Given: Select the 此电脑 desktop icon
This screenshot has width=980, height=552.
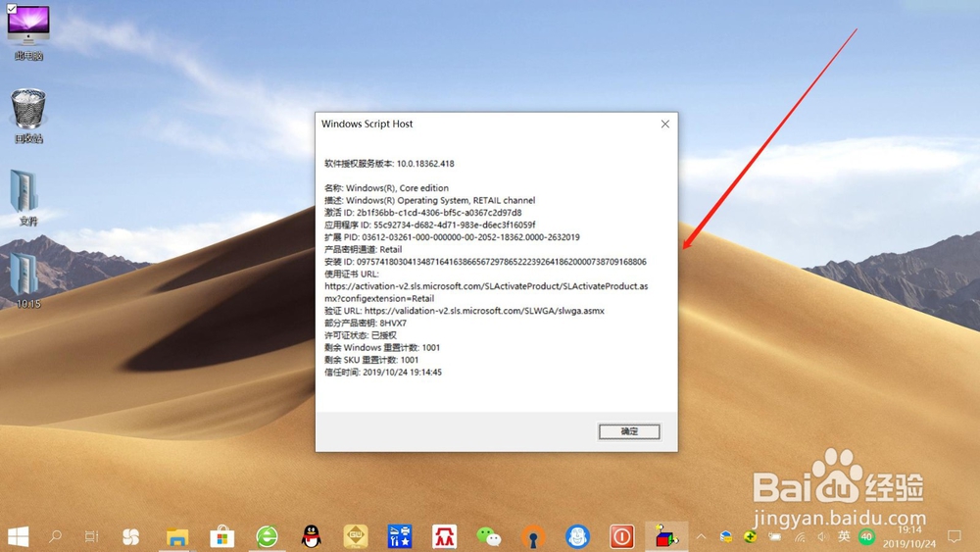Looking at the screenshot, I should pyautogui.click(x=28, y=32).
